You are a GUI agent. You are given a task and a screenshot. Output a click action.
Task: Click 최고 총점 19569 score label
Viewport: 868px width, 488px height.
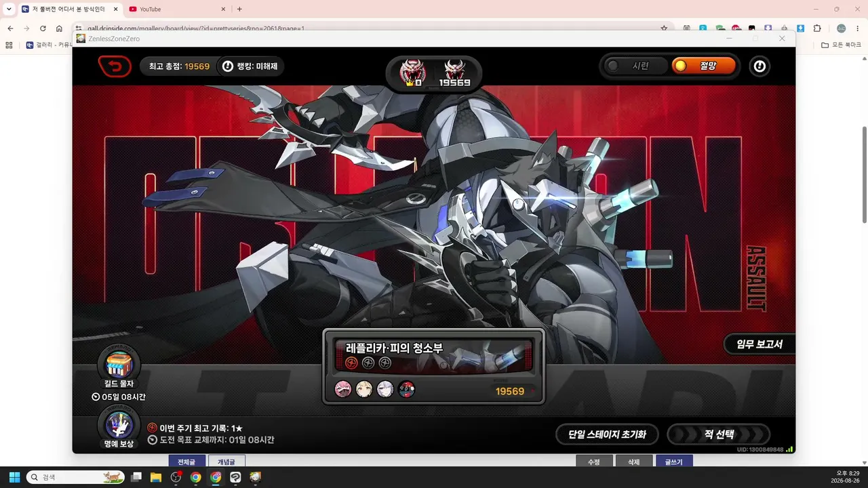pos(180,66)
